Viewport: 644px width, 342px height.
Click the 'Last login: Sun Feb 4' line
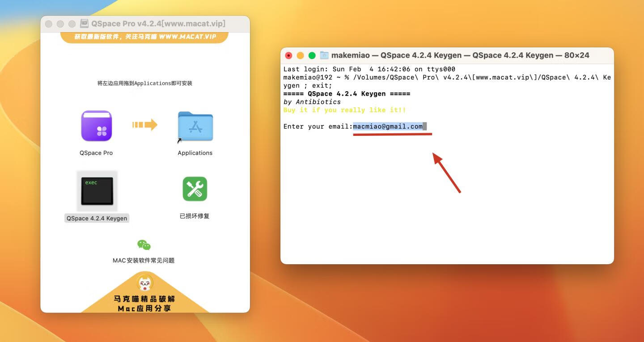[x=369, y=69]
